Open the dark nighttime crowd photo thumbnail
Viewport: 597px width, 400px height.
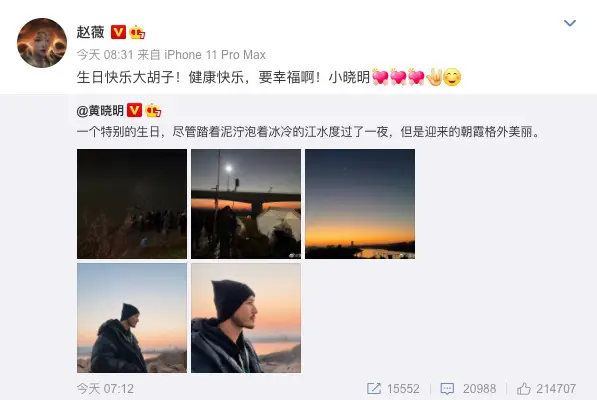coord(132,204)
